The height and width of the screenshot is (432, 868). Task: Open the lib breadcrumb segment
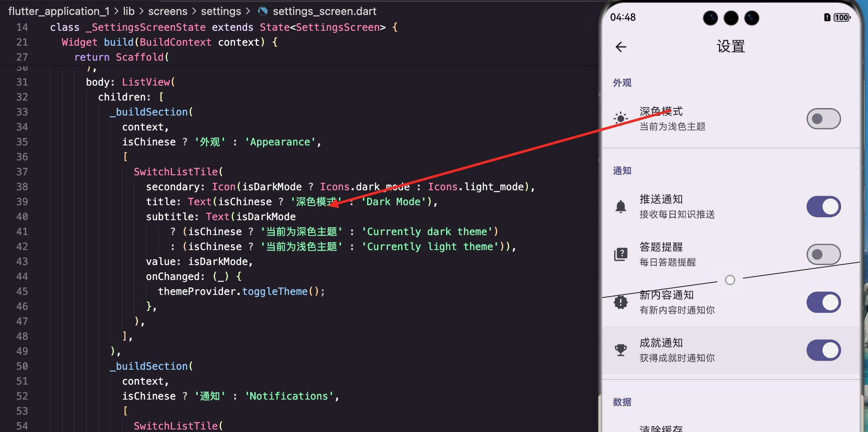(x=129, y=11)
